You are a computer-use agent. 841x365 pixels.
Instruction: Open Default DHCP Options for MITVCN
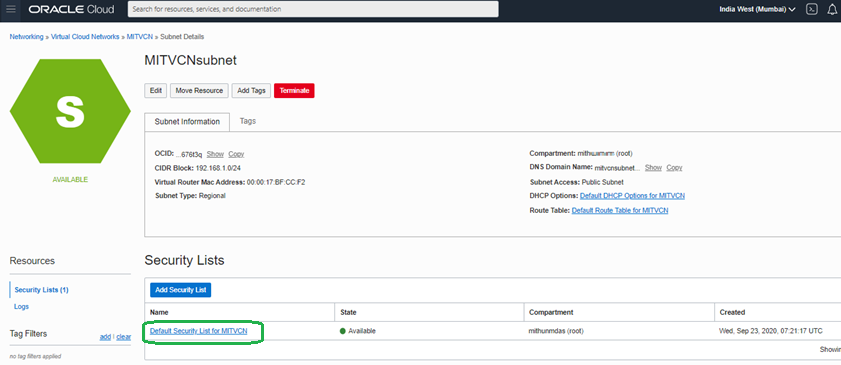632,196
